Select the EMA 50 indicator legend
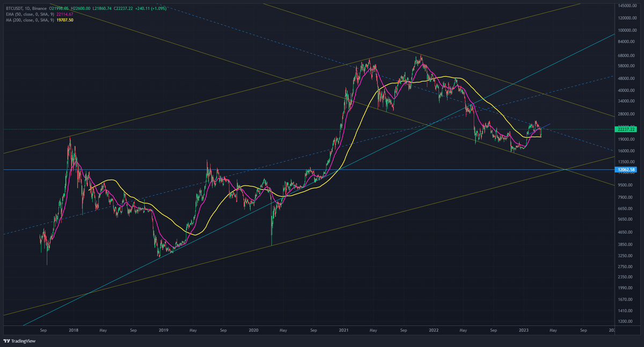The image size is (644, 347). pyautogui.click(x=27, y=14)
